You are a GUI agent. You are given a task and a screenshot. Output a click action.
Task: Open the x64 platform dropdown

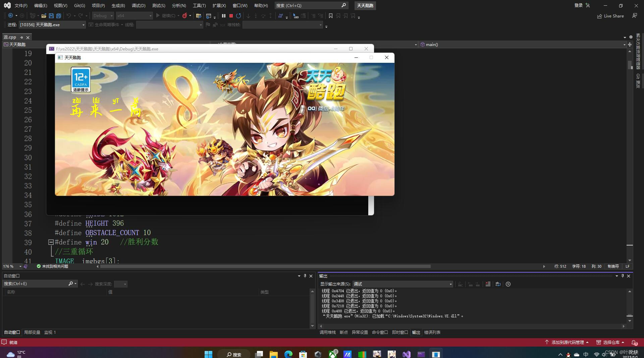(x=134, y=16)
